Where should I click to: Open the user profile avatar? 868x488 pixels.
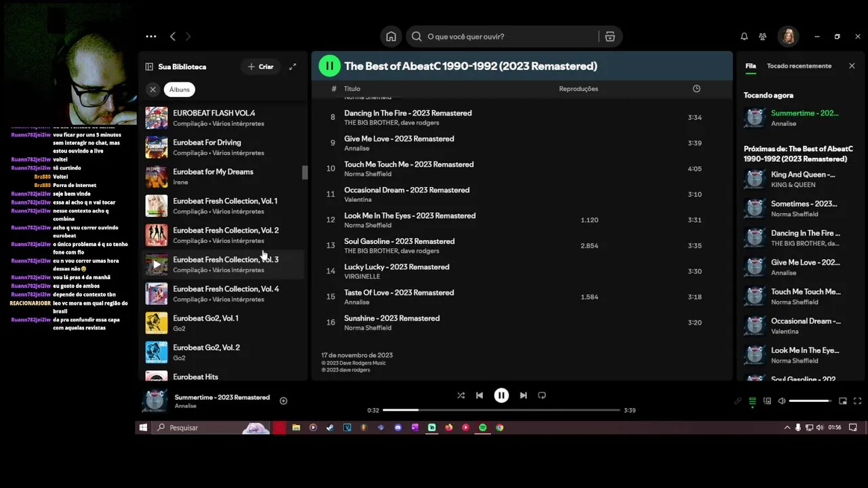pyautogui.click(x=788, y=37)
